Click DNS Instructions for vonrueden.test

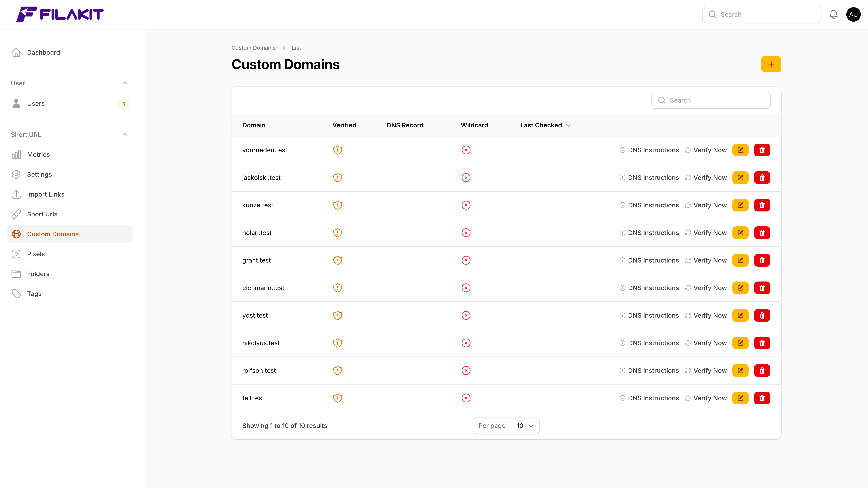point(649,150)
